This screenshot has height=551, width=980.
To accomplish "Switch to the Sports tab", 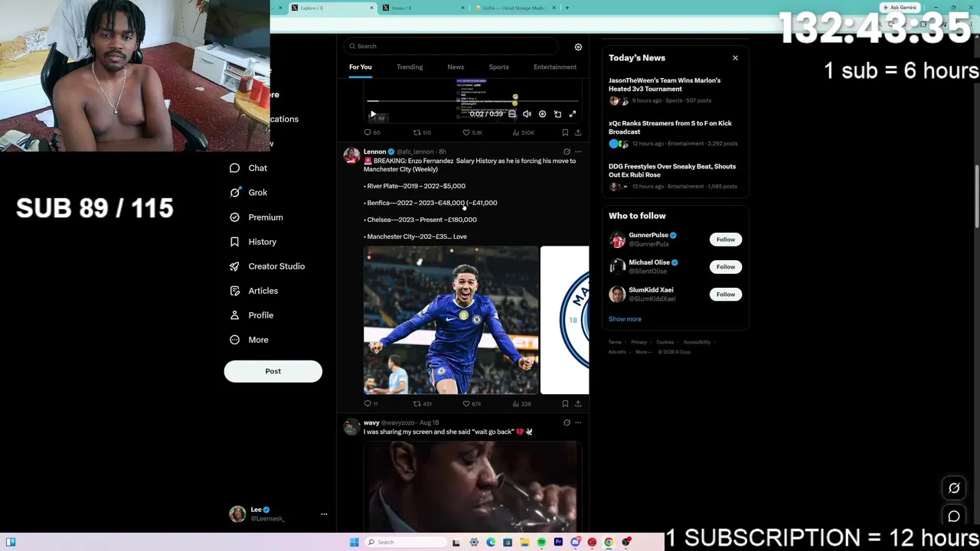I will pos(498,67).
